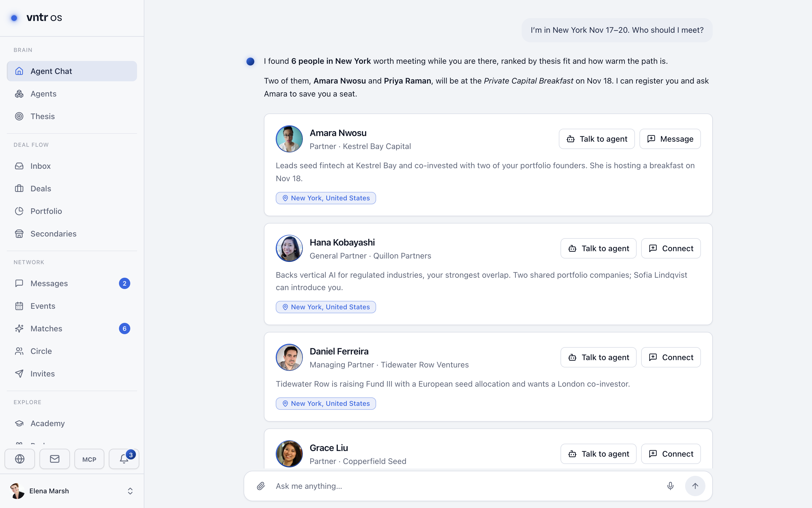Open Agent Chat in the sidebar
This screenshot has height=508, width=812.
pos(72,71)
